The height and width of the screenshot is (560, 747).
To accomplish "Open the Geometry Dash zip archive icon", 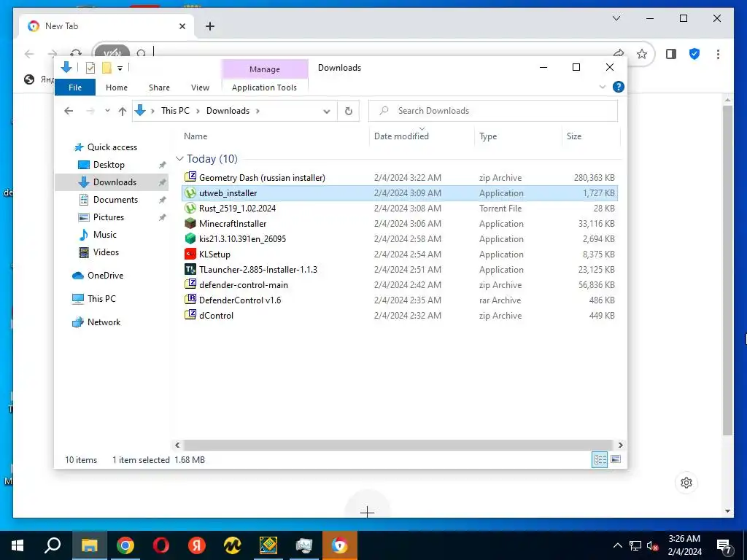I will tap(190, 177).
